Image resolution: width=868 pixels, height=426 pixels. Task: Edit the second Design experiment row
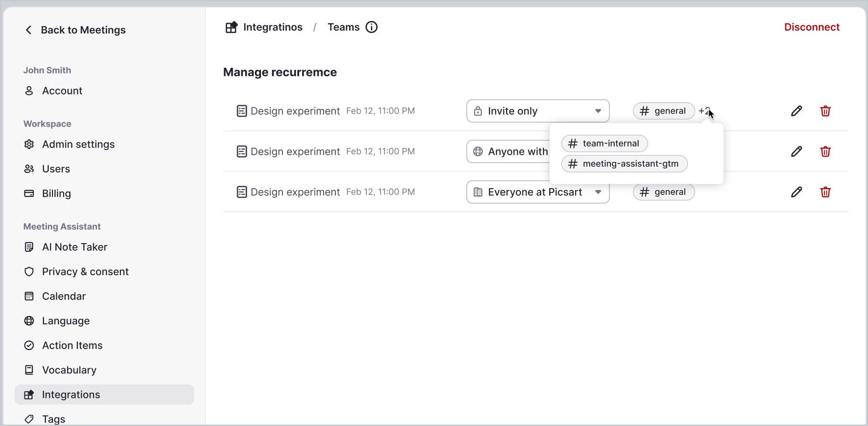pyautogui.click(x=796, y=152)
